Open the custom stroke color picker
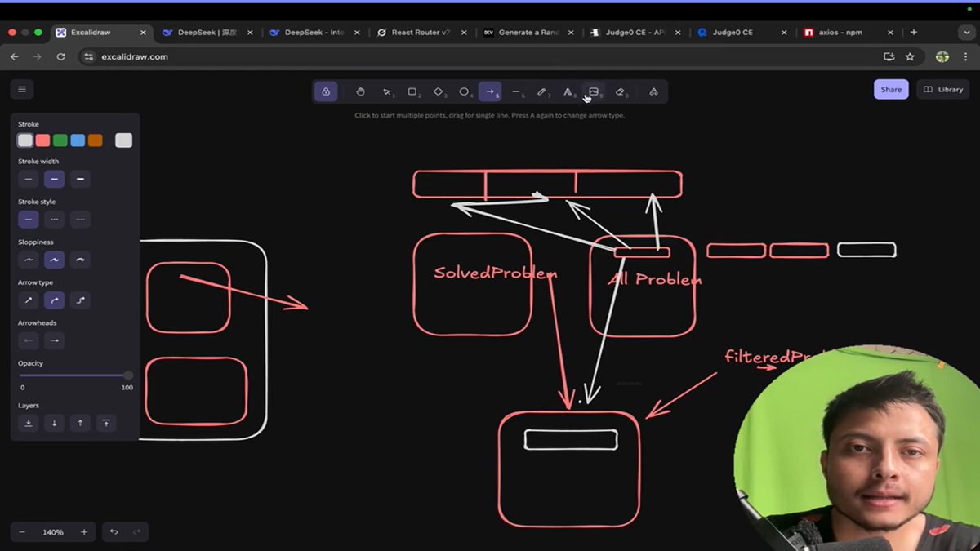This screenshot has height=551, width=980. point(123,140)
